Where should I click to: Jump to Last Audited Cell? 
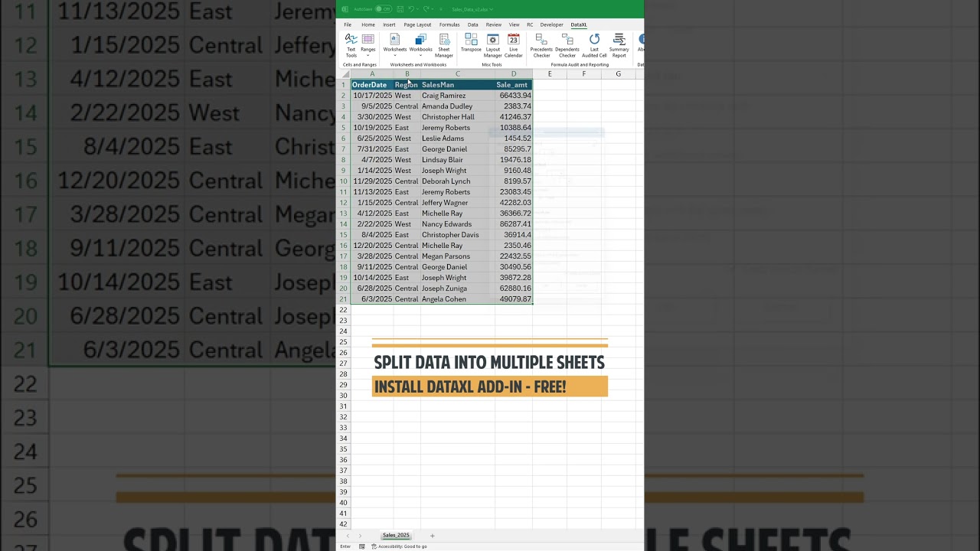(x=594, y=45)
